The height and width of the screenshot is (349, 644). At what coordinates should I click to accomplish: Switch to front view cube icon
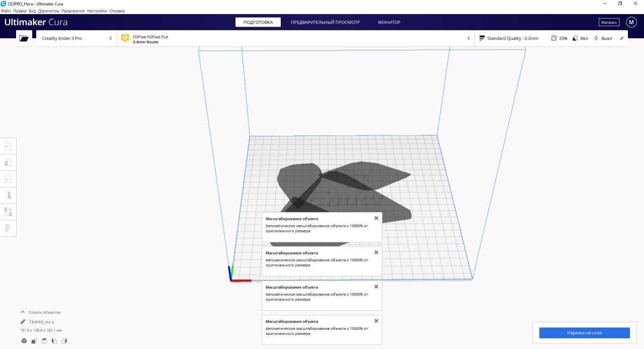(x=34, y=341)
